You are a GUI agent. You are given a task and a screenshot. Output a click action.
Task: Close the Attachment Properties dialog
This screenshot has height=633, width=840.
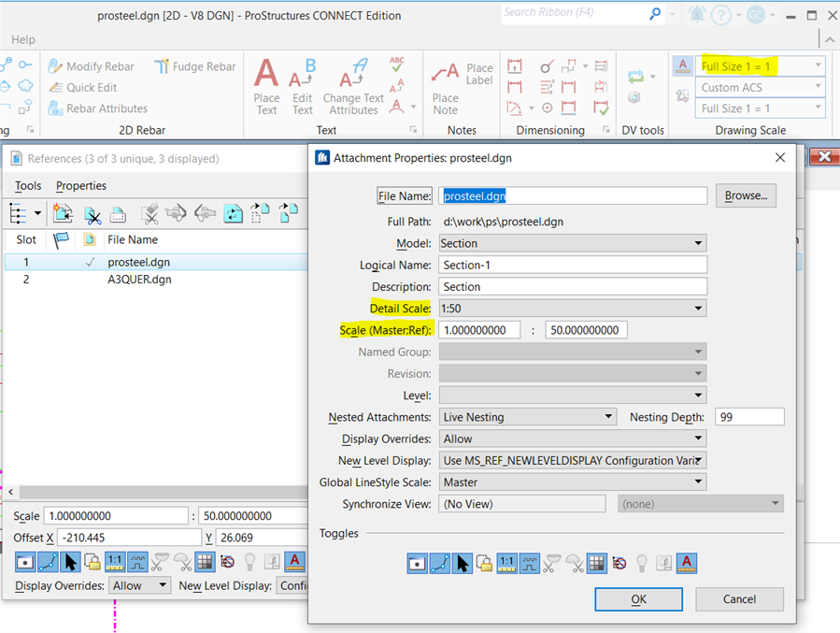click(780, 158)
